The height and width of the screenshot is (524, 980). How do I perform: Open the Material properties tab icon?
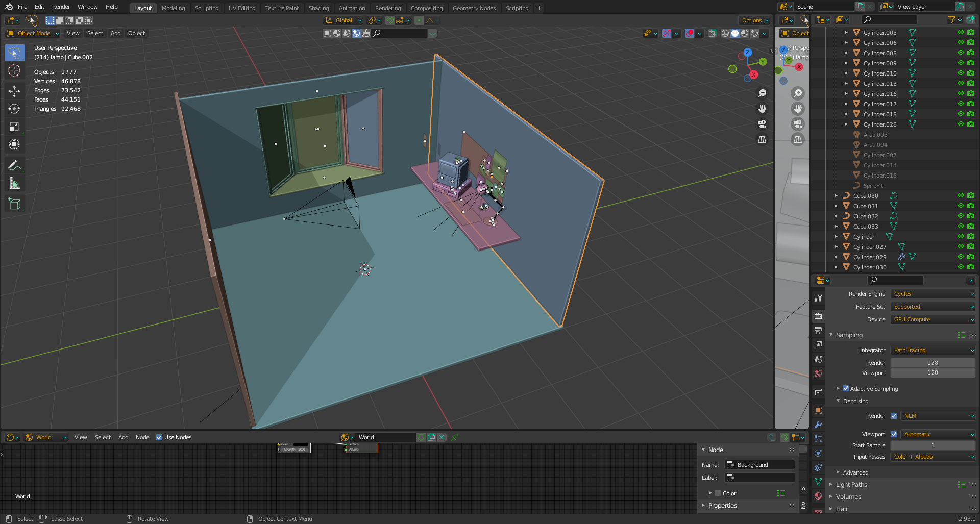[818, 496]
